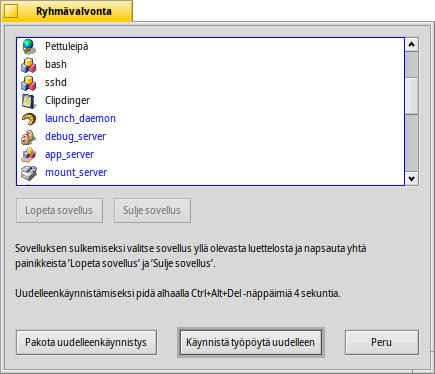Image resolution: width=435 pixels, height=374 pixels.
Task: Click the debug_server icon
Action: pyautogui.click(x=29, y=136)
